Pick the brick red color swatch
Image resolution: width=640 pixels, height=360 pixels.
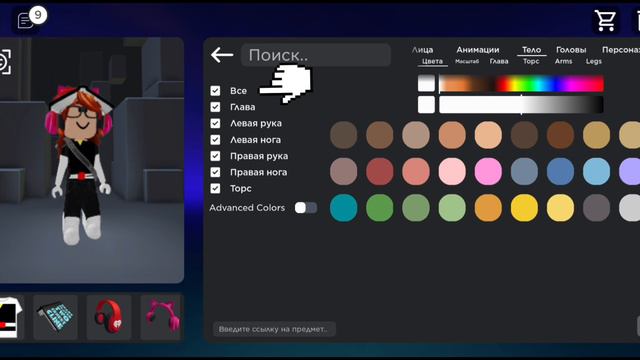[x=380, y=171]
